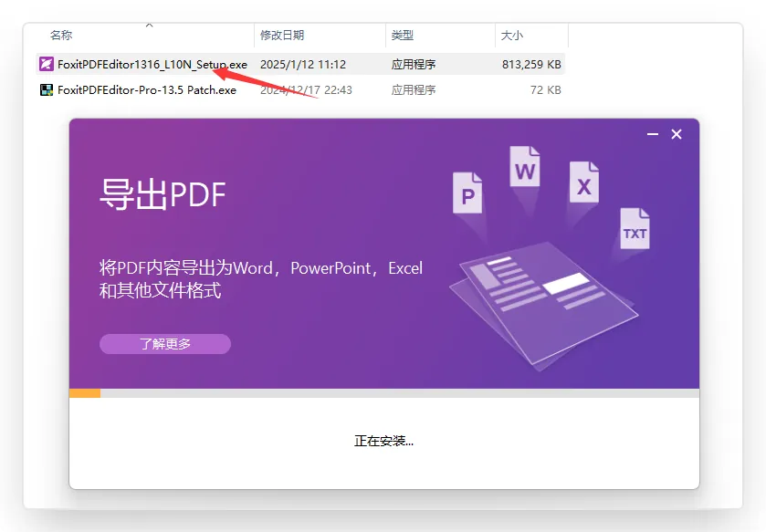
Task: Click the Word W document icon
Action: (x=525, y=167)
